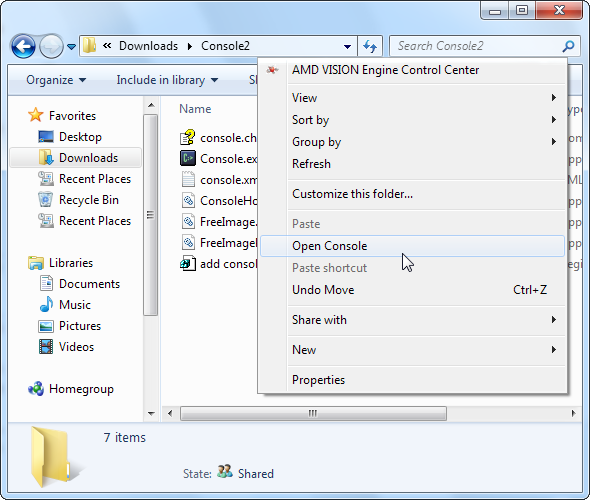Click the horizontal scroll right arrow
The image size is (590, 500).
pos(573,413)
